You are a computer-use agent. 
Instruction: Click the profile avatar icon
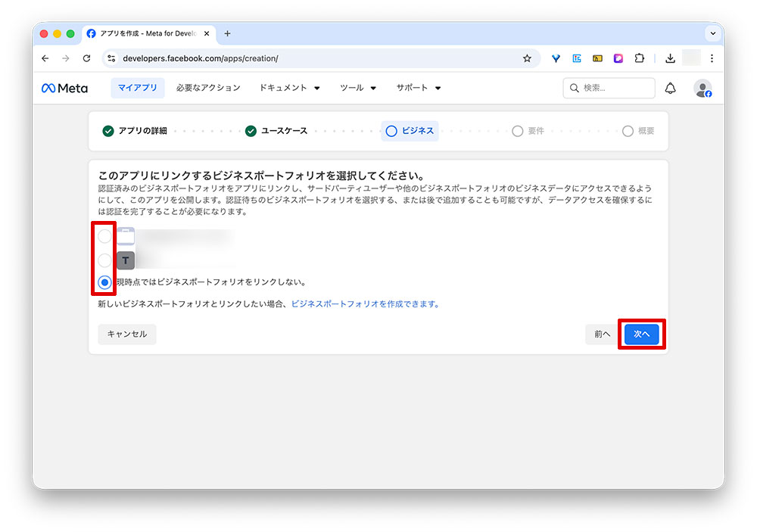click(703, 88)
